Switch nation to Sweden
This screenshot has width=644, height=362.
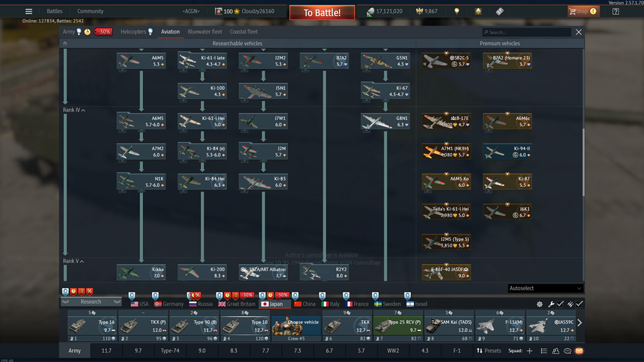(387, 304)
